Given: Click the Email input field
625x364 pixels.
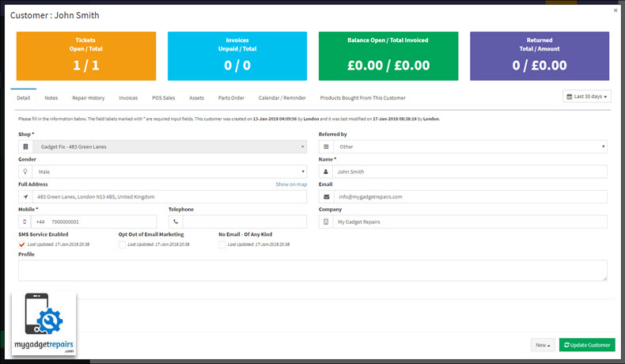Looking at the screenshot, I should click(470, 196).
